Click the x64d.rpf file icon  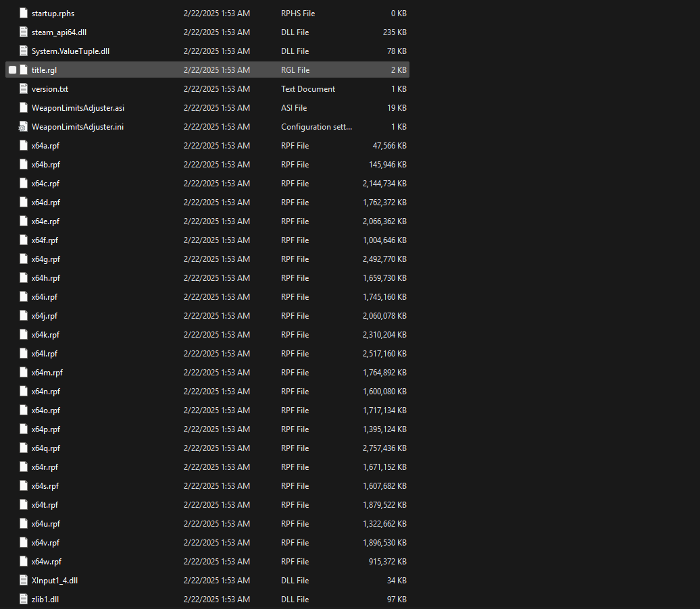tap(24, 202)
